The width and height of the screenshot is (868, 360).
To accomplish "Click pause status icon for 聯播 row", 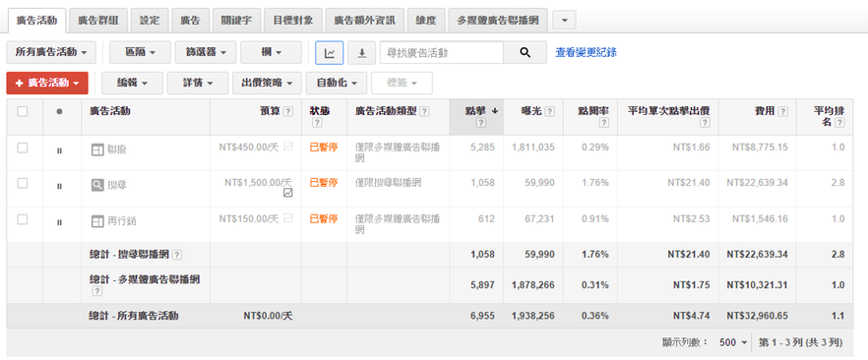I will (59, 150).
